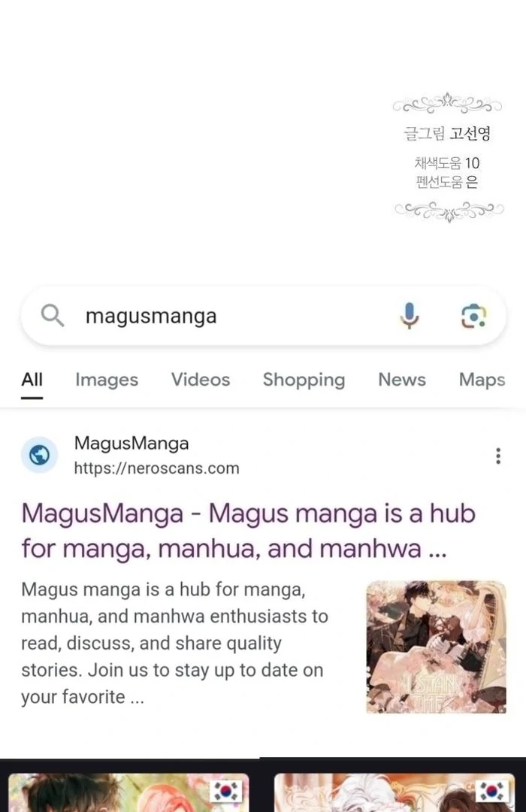Select the All search tab
Viewport: 526px width, 812px height.
32,380
